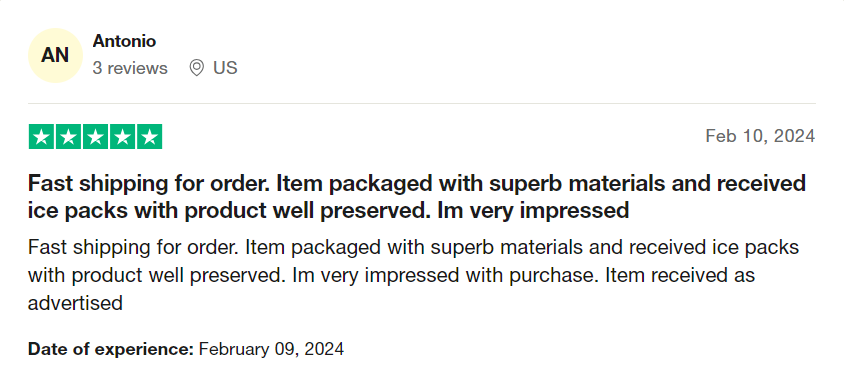Screen dimensions: 844x379
Task: Click the word 'advertised' in the review
Action: (75, 303)
